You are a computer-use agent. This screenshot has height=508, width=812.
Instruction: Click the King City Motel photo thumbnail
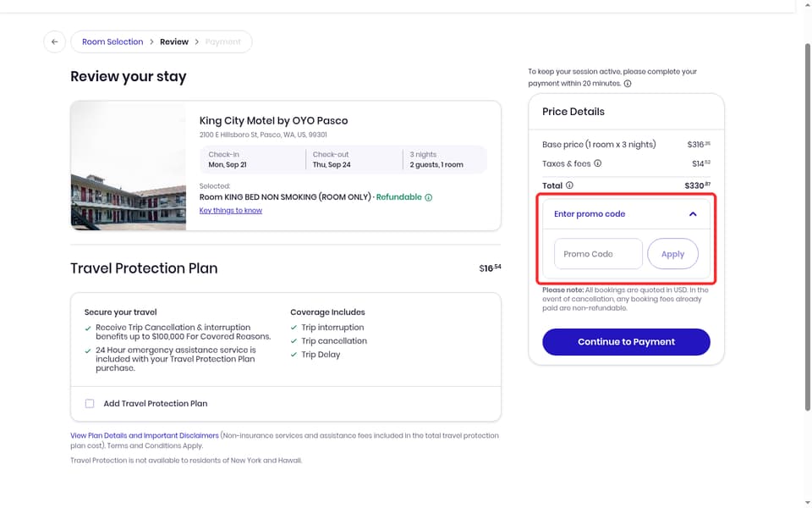129,166
